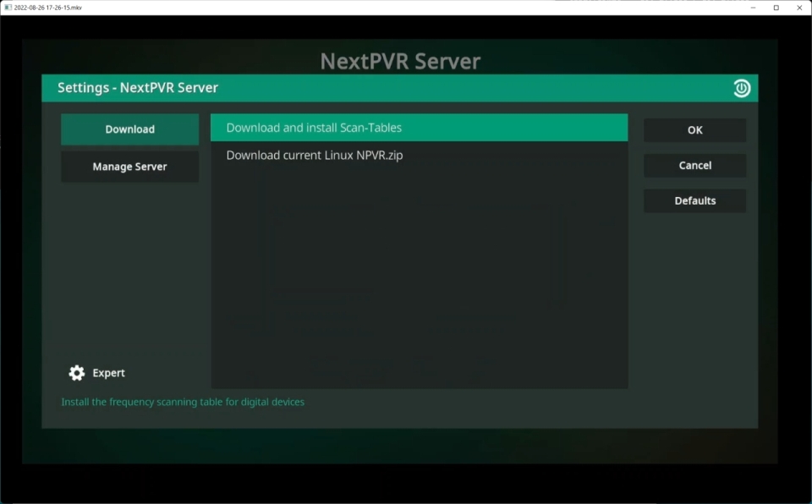Reset settings with the Defaults button
Viewport: 812px width, 504px height.
tap(694, 200)
